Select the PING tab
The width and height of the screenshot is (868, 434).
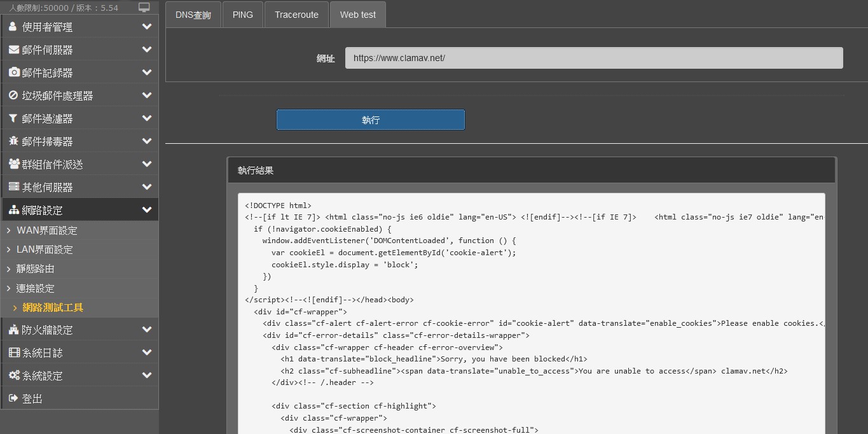pyautogui.click(x=243, y=15)
